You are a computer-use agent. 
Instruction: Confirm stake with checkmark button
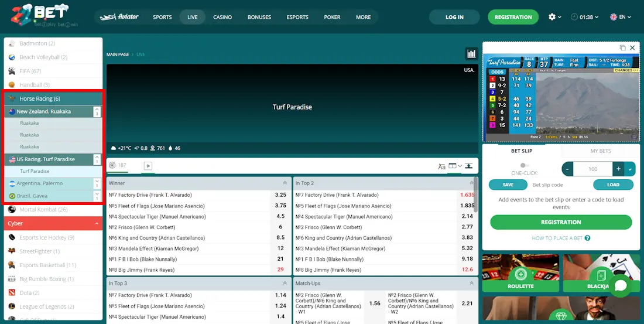(x=630, y=169)
